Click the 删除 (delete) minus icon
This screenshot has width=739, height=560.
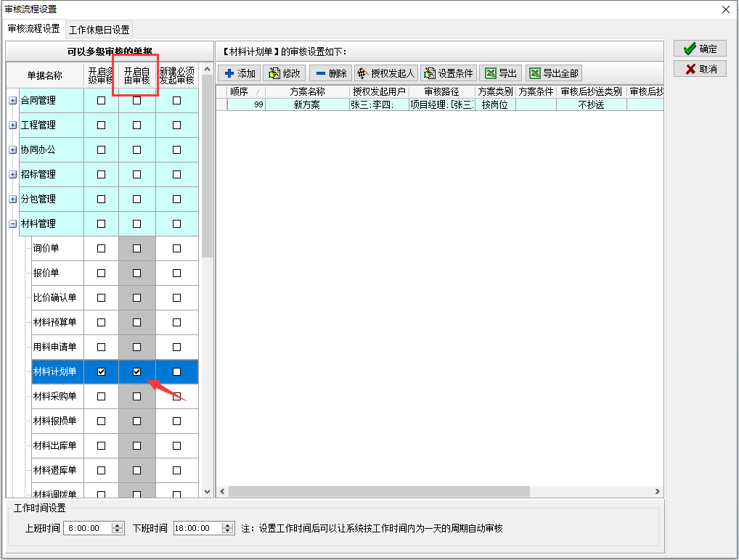pyautogui.click(x=320, y=73)
